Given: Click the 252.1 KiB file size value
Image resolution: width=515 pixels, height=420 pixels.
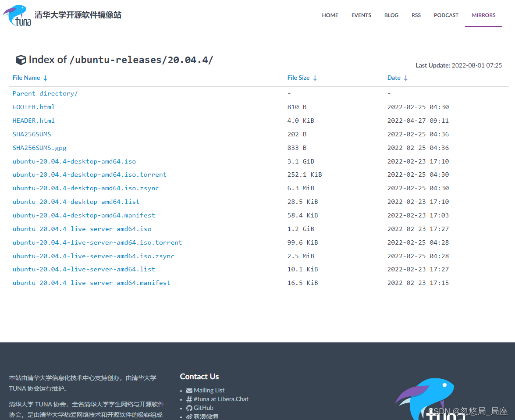Looking at the screenshot, I should (x=305, y=174).
